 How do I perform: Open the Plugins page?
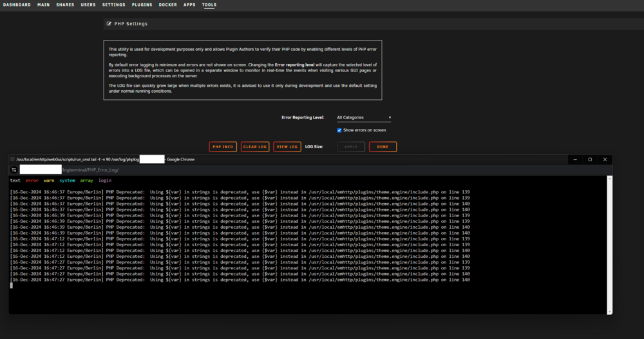point(142,5)
